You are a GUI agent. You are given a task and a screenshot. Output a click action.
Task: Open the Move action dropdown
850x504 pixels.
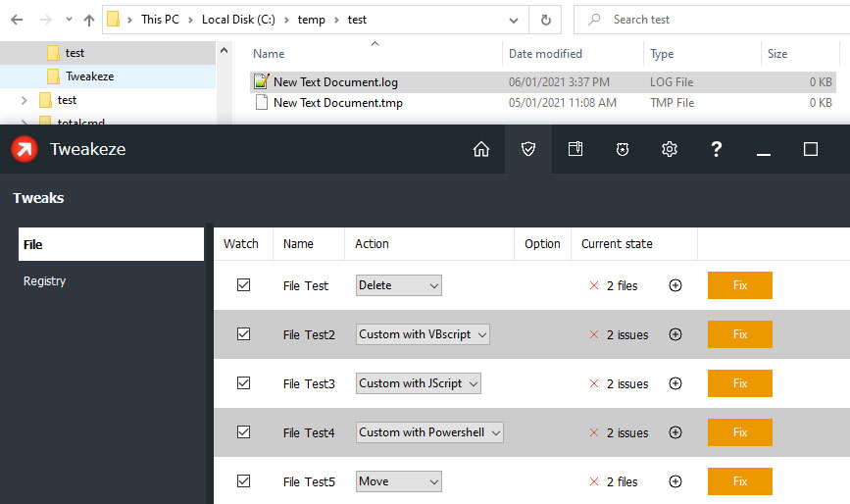point(399,481)
